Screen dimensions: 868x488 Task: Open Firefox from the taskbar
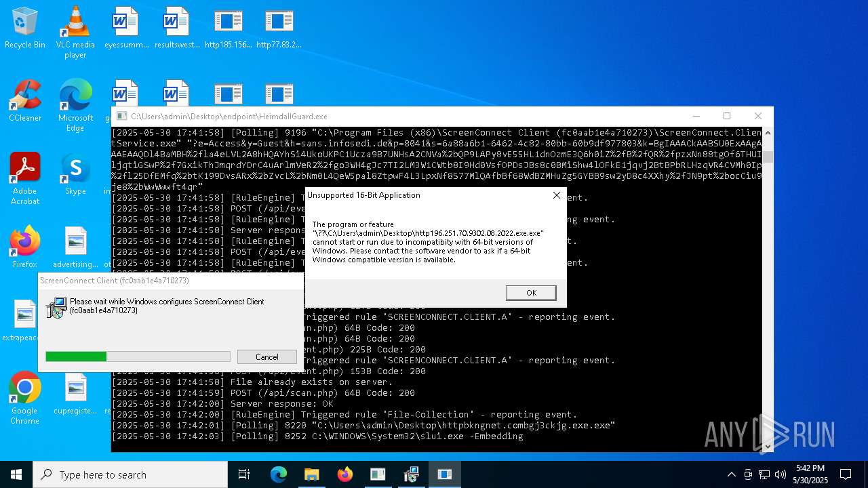[344, 474]
